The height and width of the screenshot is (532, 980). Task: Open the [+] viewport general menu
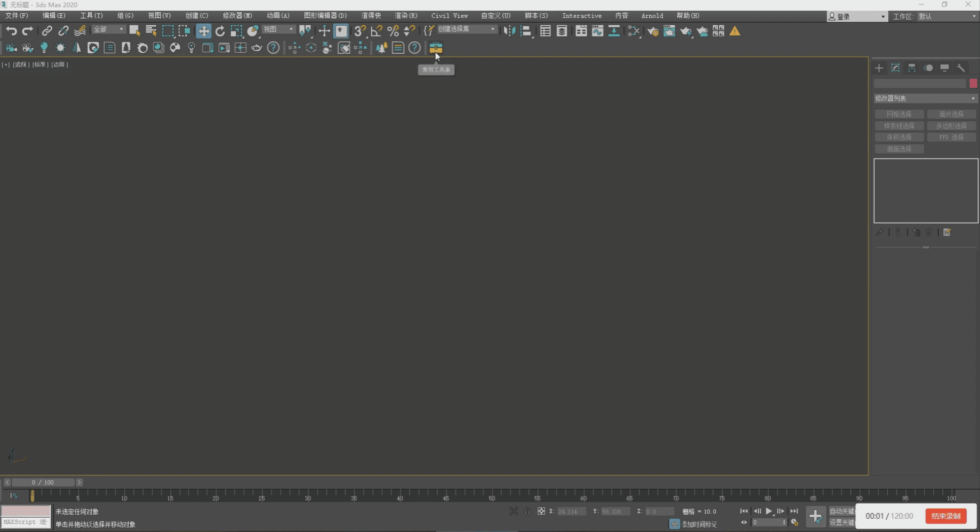click(6, 65)
